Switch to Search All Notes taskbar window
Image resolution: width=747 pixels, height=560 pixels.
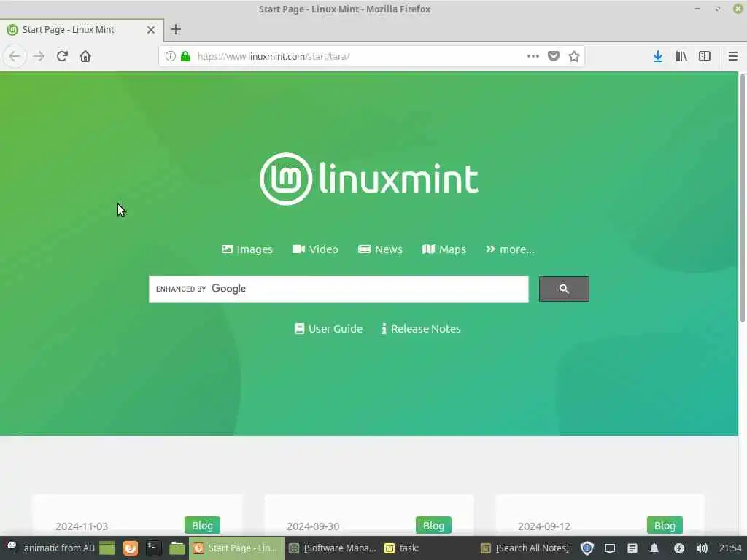tap(525, 548)
